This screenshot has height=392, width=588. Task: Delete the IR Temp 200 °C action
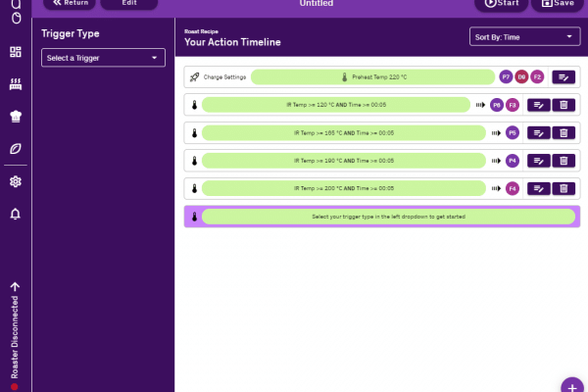(x=563, y=188)
